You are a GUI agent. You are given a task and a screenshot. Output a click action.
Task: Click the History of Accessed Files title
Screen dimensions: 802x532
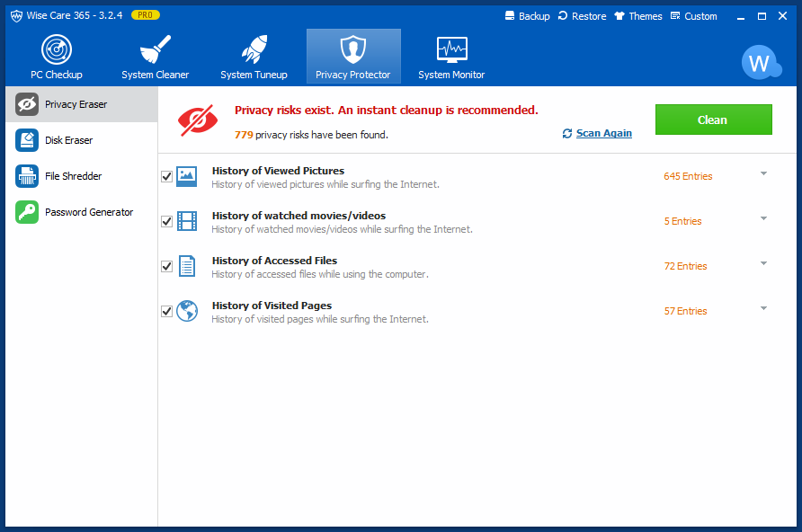tap(274, 261)
